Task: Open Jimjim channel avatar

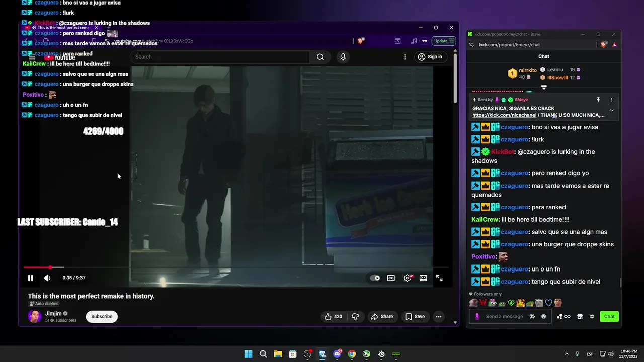Action: 35,316
